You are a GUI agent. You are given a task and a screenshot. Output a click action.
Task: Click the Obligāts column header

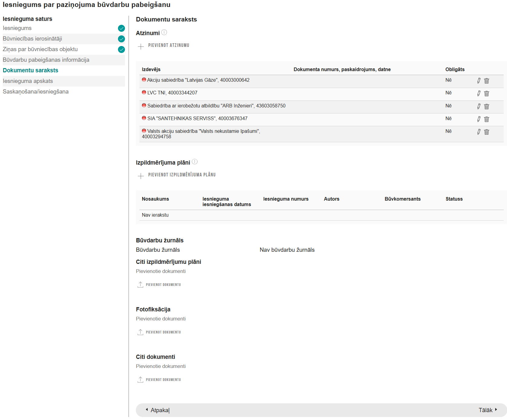[455, 70]
